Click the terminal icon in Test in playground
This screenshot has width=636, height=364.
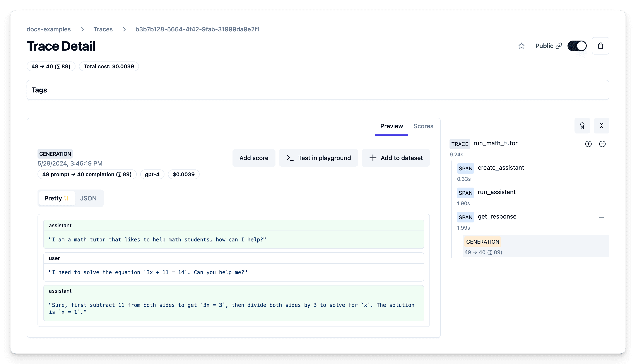pos(290,158)
